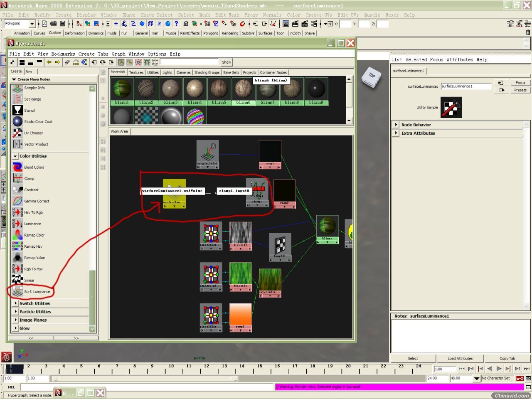Image resolution: width=532 pixels, height=399 pixels.
Task: Click the Select button in Attribute Editor
Action: [413, 358]
